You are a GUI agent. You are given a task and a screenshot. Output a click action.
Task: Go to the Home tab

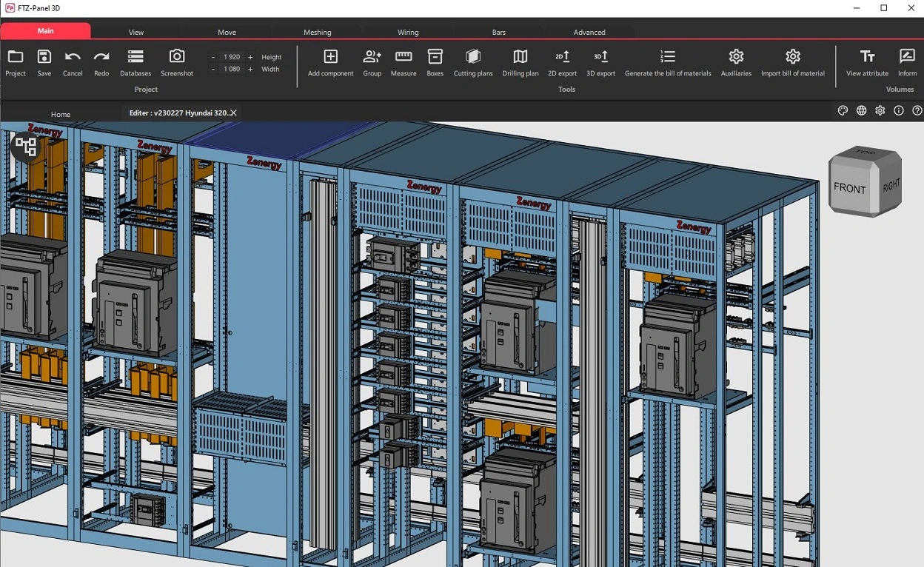point(61,114)
